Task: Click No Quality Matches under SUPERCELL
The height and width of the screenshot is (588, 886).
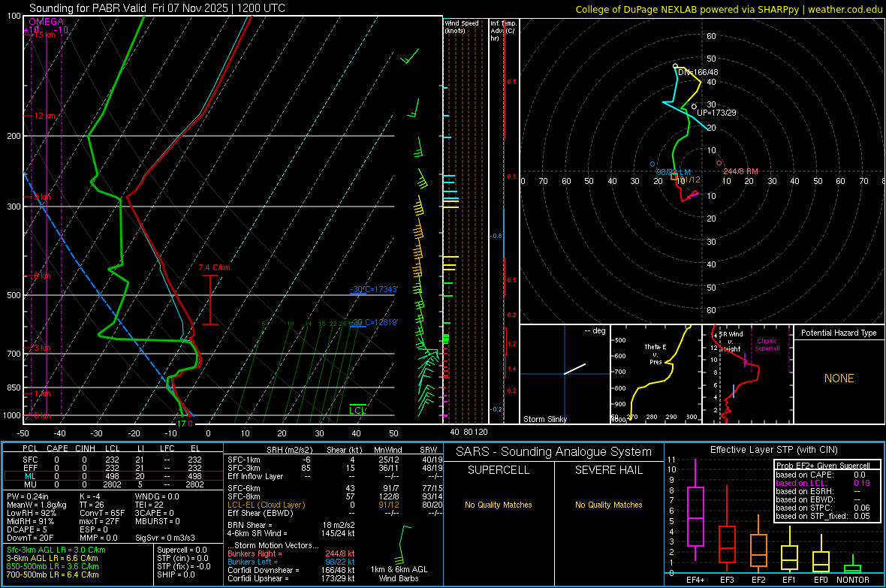Action: (x=499, y=505)
